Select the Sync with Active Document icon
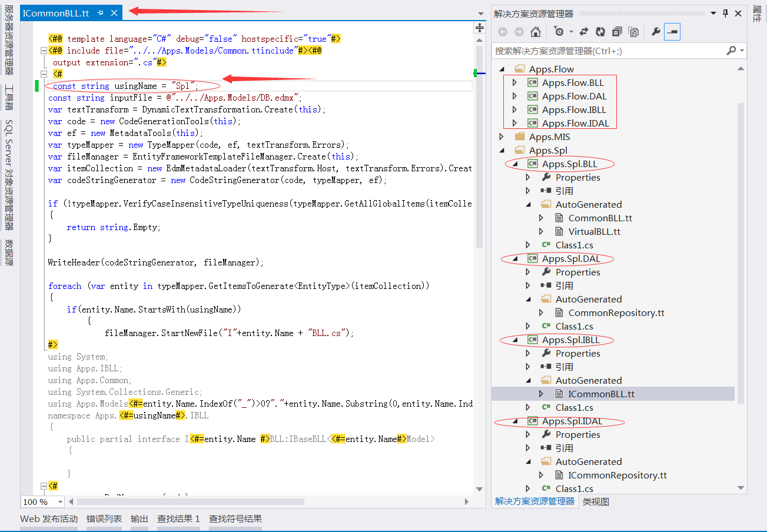The height and width of the screenshot is (532, 767). click(583, 32)
